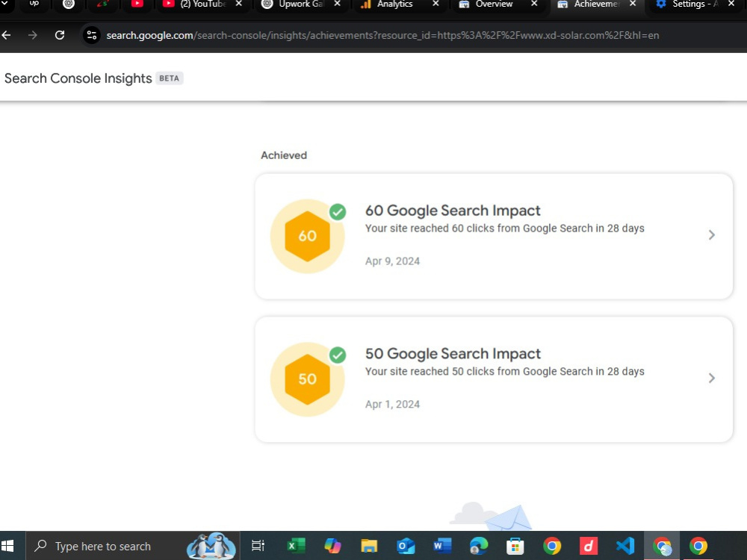This screenshot has width=747, height=560.
Task: Open the last Chrome taskbar icon
Action: tap(698, 546)
